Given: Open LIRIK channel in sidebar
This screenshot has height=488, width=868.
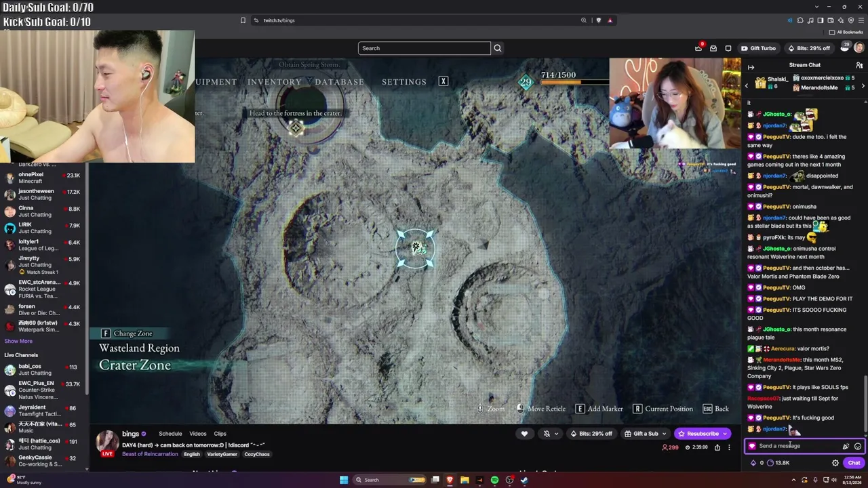Looking at the screenshot, I should 44,228.
